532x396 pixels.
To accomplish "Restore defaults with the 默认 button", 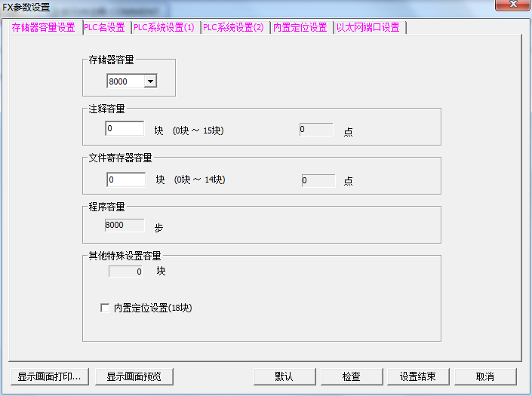I will coord(284,376).
